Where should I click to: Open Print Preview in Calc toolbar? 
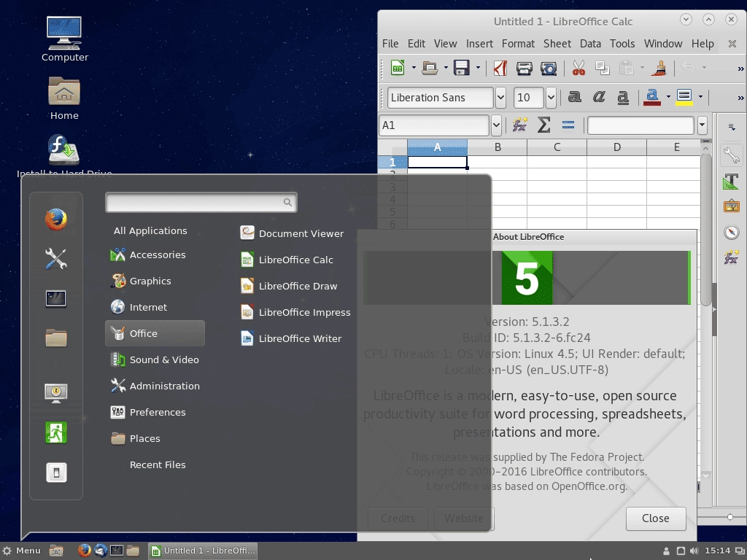coord(549,68)
